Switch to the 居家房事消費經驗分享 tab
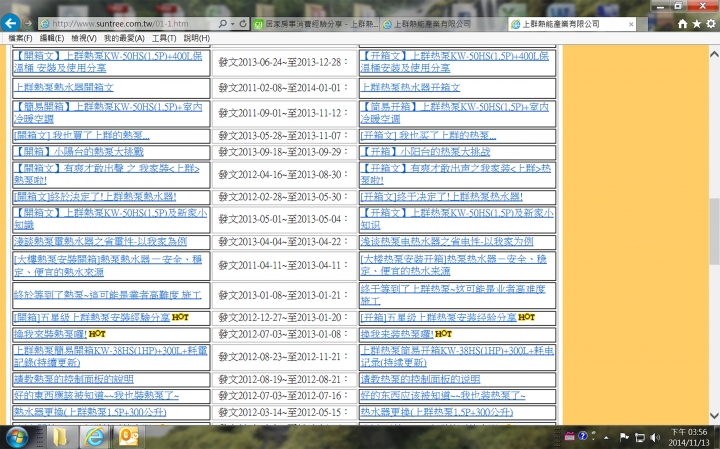 pos(316,24)
